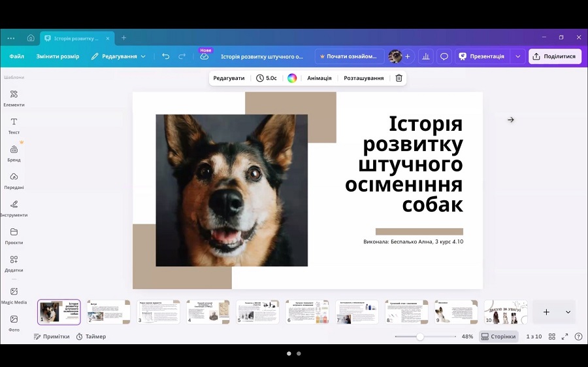588x367 pixels.
Task: Toggle fullscreen mode icon
Action: click(564, 336)
